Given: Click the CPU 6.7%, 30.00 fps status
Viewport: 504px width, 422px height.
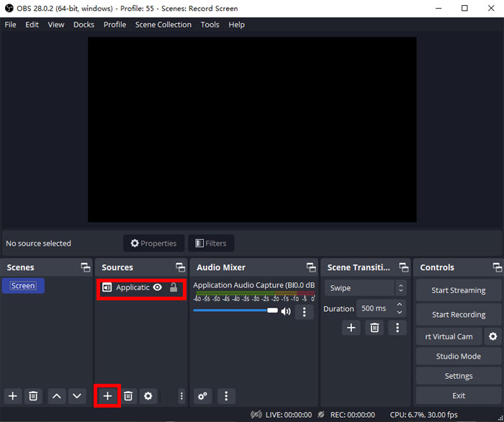Looking at the screenshot, I should tap(423, 415).
